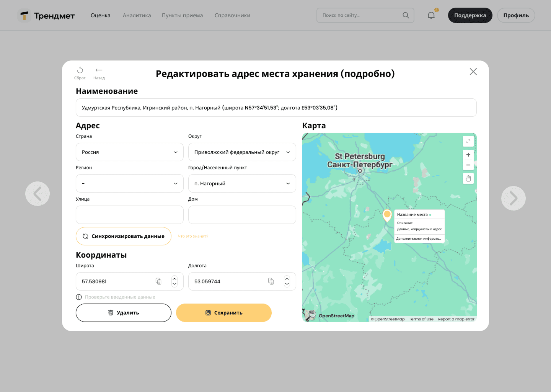551x392 pixels.
Task: Open the Report a map error link
Action: tap(456, 319)
